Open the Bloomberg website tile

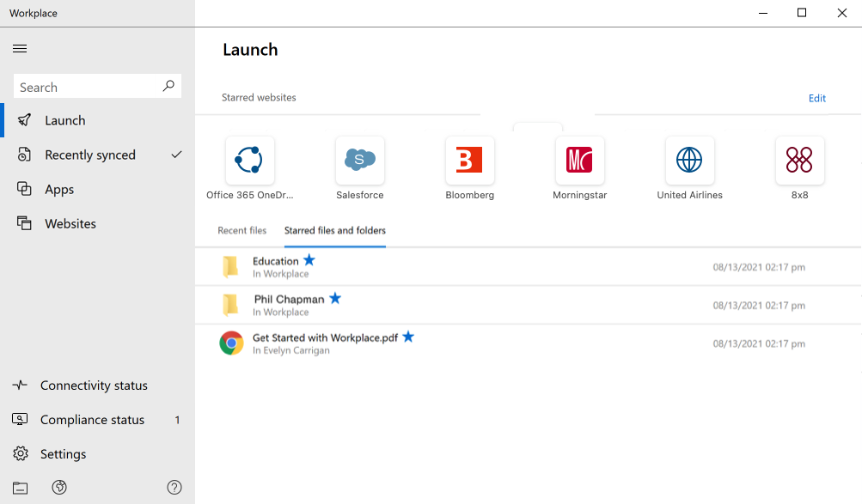(469, 161)
